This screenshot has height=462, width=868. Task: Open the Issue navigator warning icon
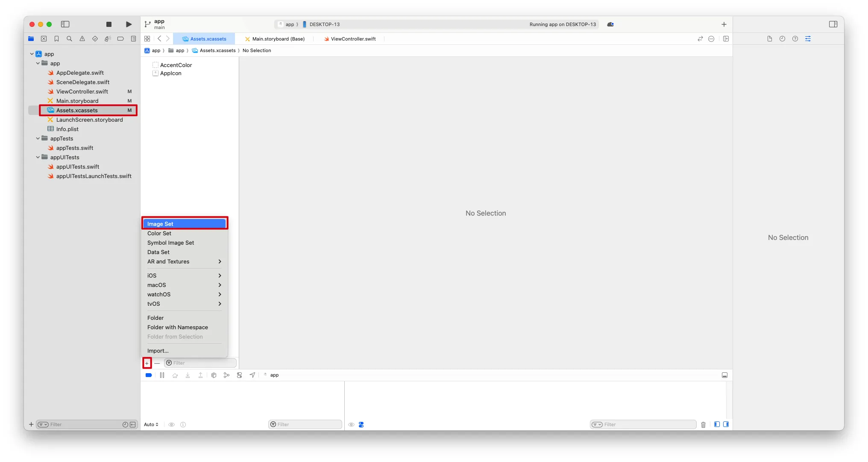(x=82, y=39)
